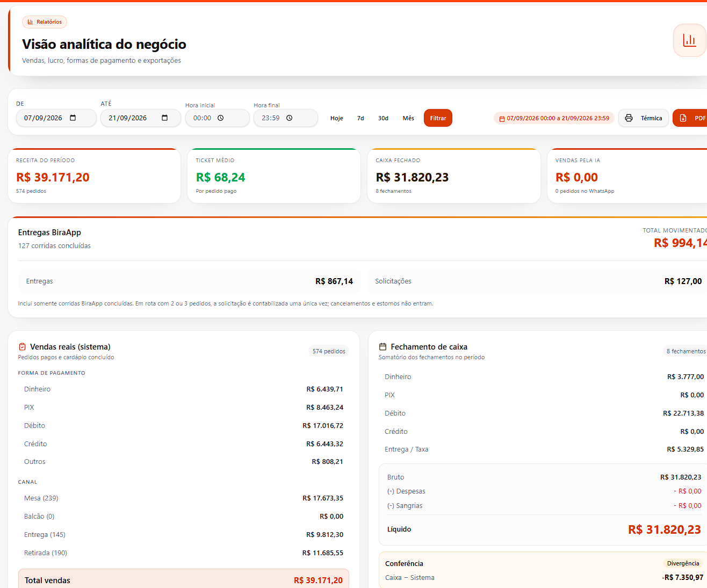Screen dimensions: 707x588
Task: Click the Receita do Período value R$ 39.171,20
Action: [53, 177]
